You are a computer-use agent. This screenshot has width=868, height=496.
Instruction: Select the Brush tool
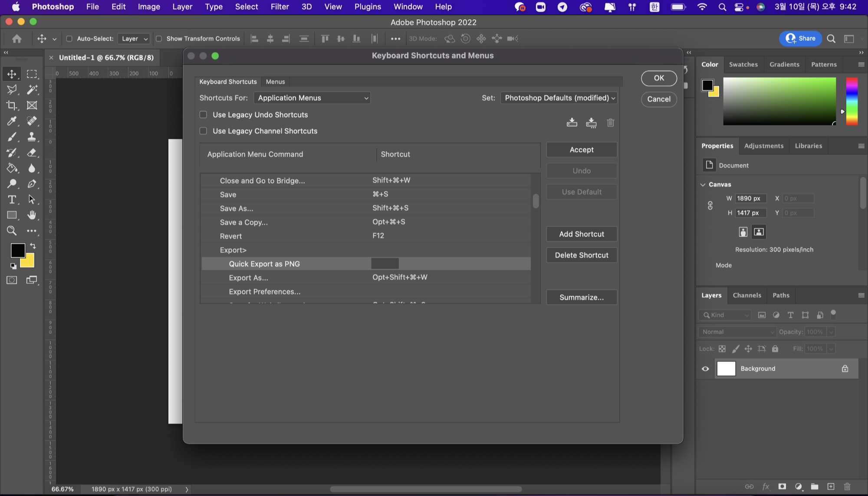[x=12, y=137]
